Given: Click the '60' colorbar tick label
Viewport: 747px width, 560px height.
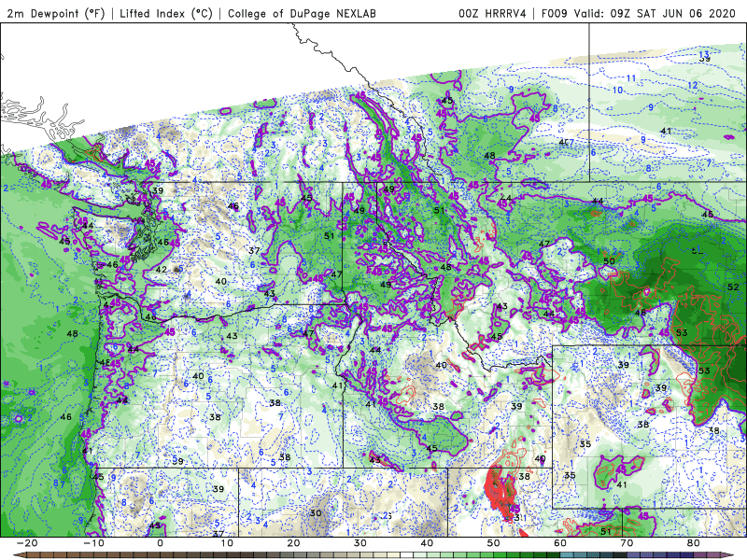Looking at the screenshot, I should [560, 543].
